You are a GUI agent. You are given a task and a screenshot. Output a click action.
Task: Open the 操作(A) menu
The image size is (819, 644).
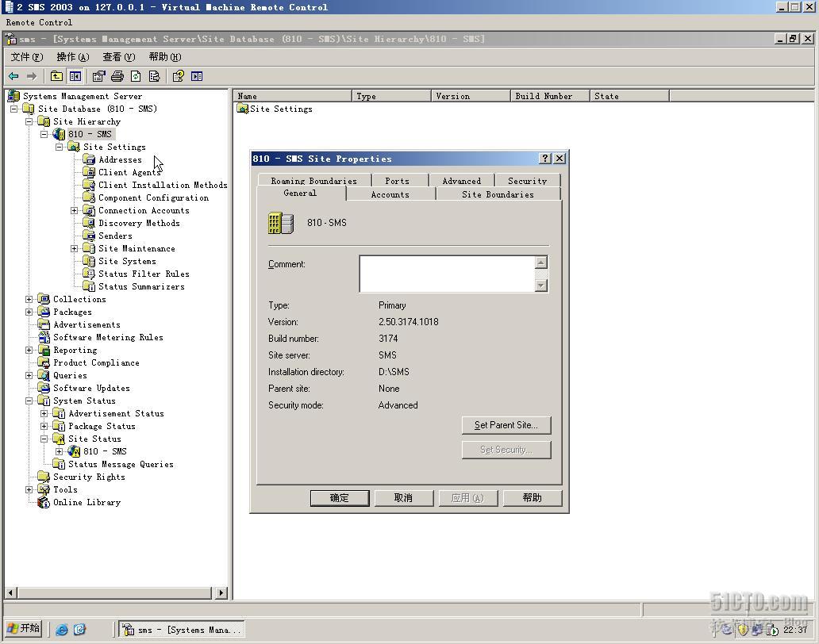pos(72,57)
